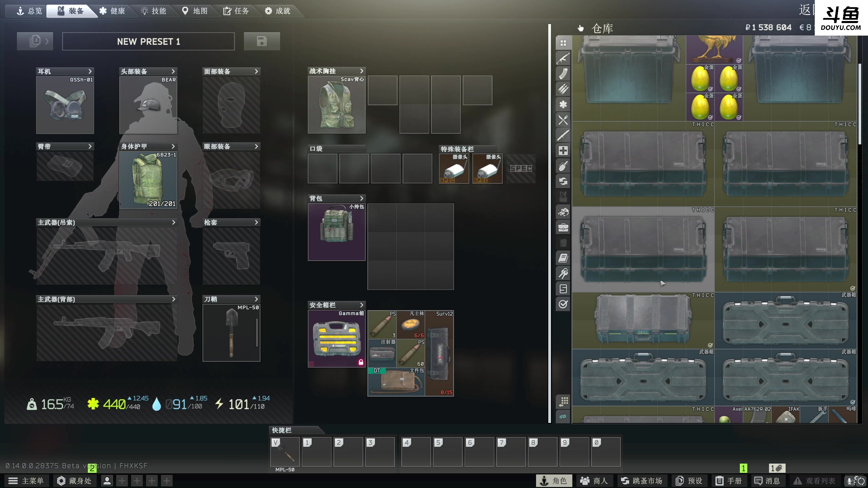Toggle the found-in-raid checkmark filter
The width and height of the screenshot is (868, 488).
563,304
